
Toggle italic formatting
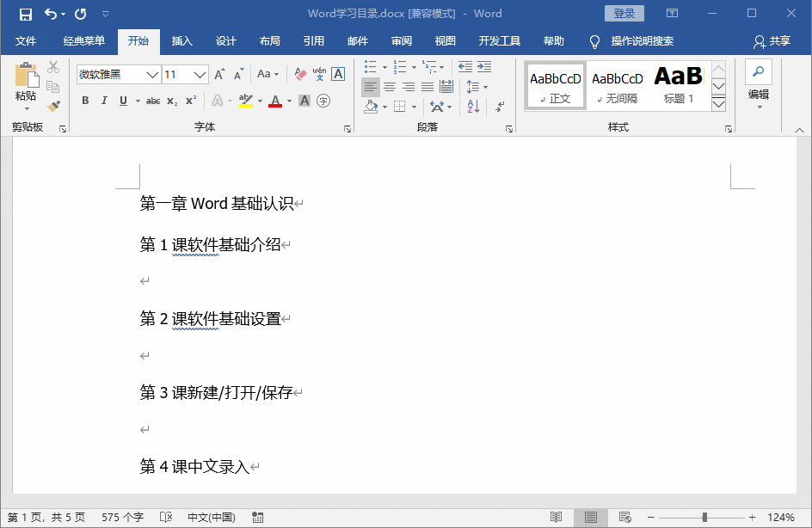point(104,101)
